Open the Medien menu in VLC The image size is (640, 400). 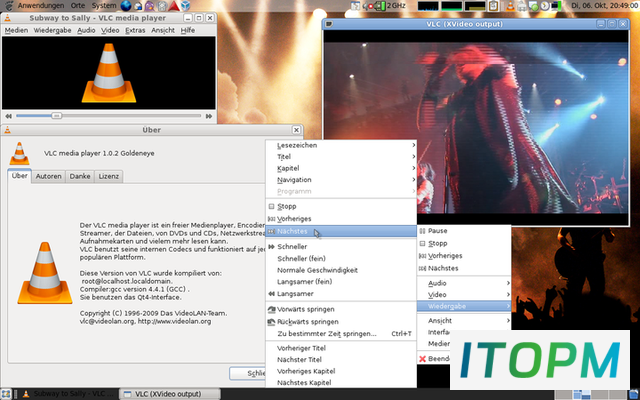pyautogui.click(x=16, y=30)
